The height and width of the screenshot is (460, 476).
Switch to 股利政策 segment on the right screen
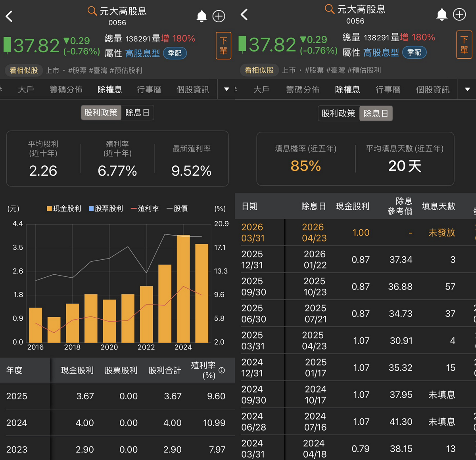coord(338,113)
